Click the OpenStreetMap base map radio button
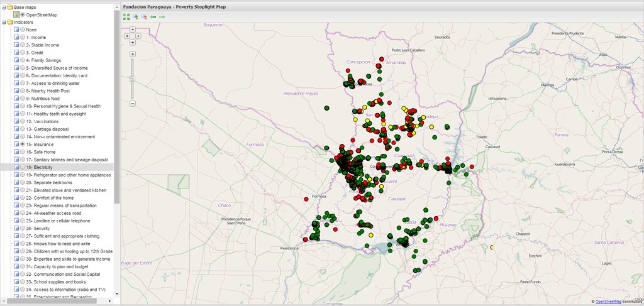Screen dimensions: 644x306 pyautogui.click(x=23, y=15)
